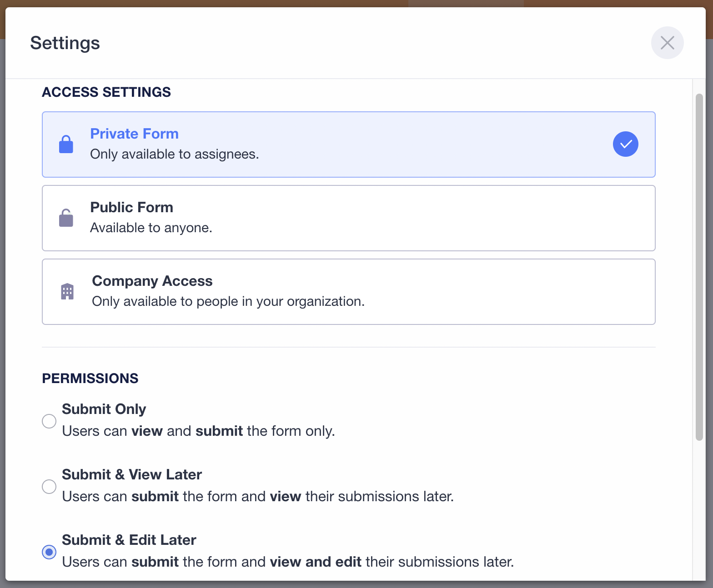Click the Private Form title text
This screenshot has width=713, height=588.
134,134
